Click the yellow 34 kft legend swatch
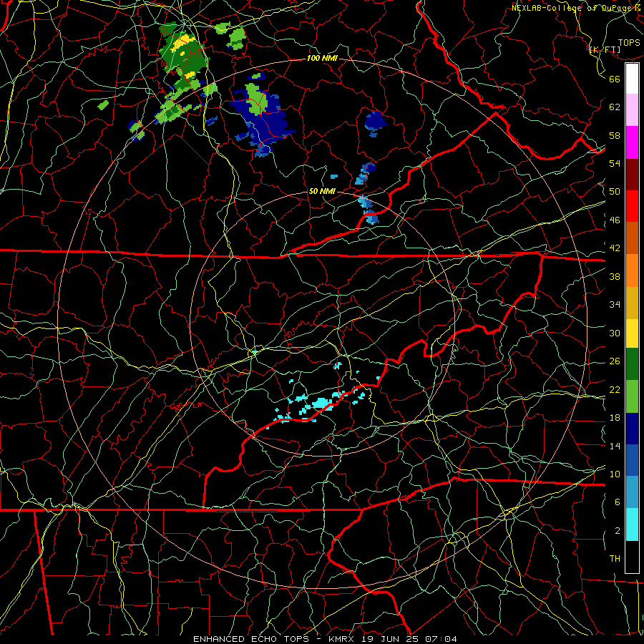644x644 pixels. pyautogui.click(x=632, y=333)
